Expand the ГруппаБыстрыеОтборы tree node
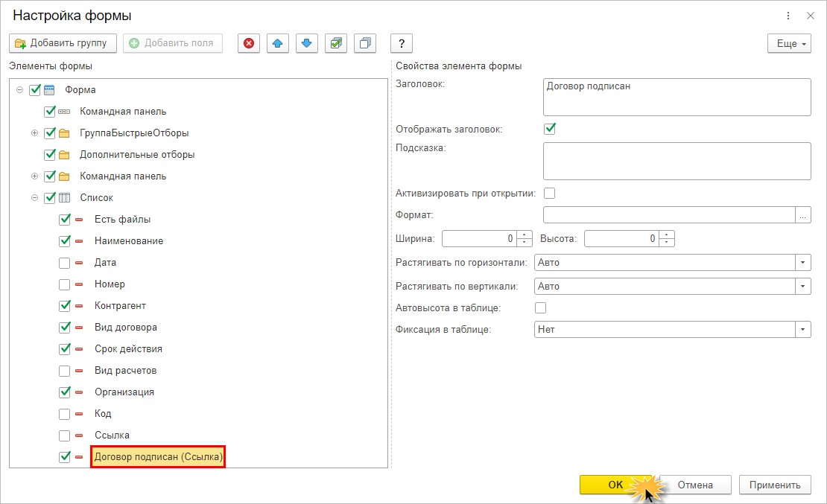Viewport: 827px width, 504px height. [34, 133]
